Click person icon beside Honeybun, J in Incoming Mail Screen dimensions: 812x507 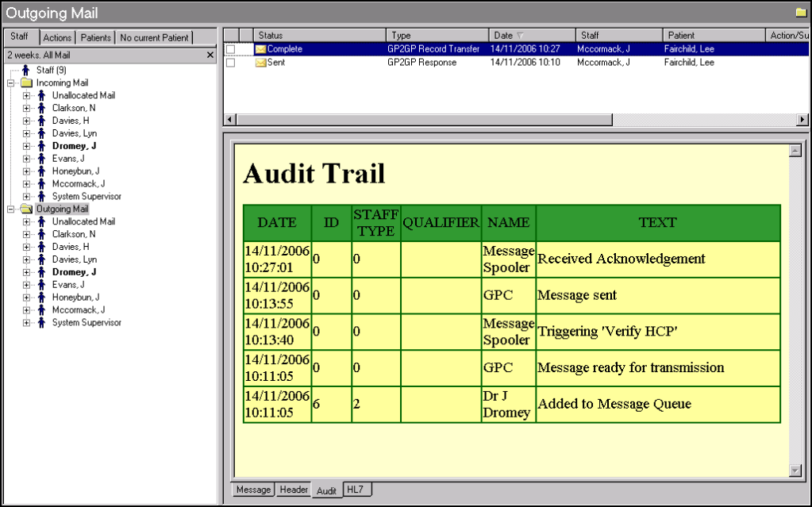point(42,171)
